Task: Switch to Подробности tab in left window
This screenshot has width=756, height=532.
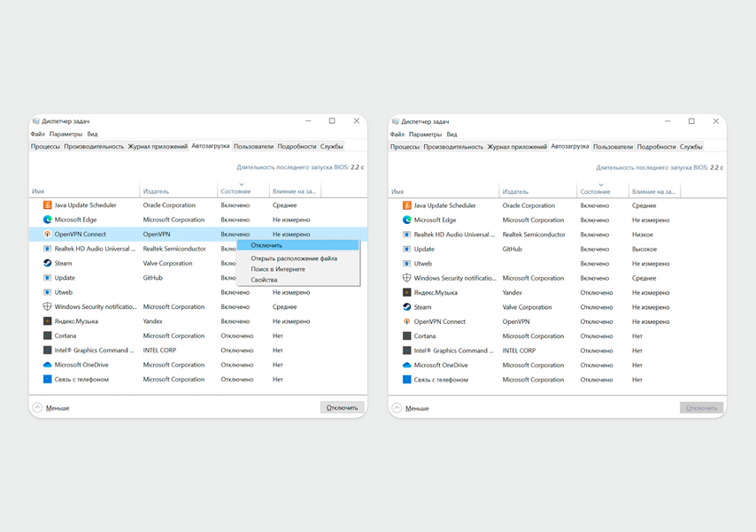Action: point(297,146)
